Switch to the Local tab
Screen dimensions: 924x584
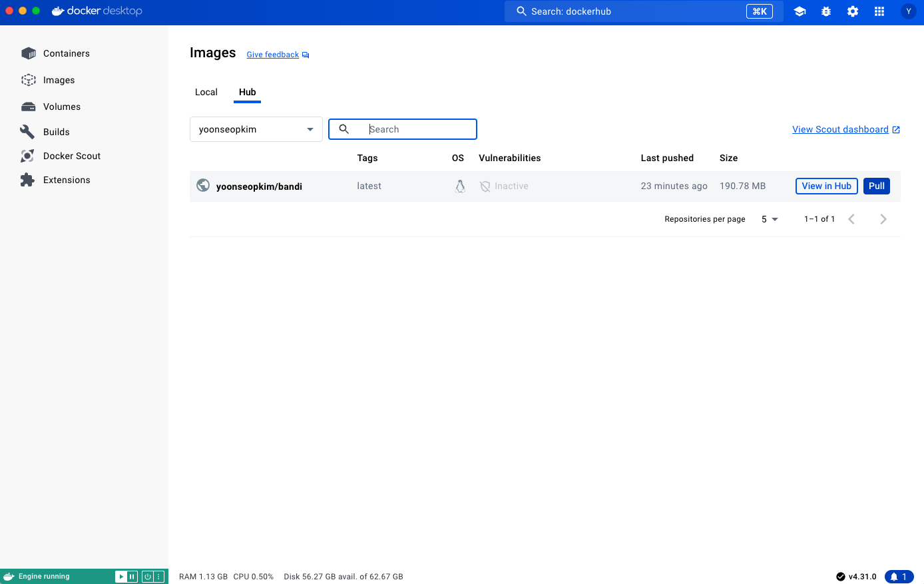click(x=206, y=92)
